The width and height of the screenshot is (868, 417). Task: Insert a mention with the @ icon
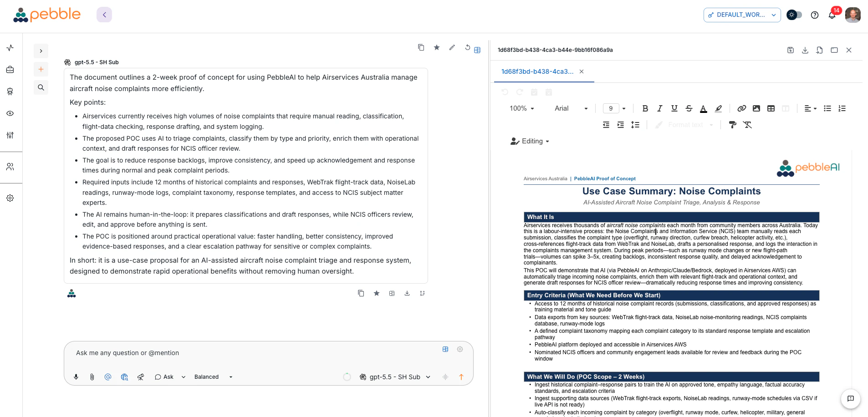tap(108, 377)
